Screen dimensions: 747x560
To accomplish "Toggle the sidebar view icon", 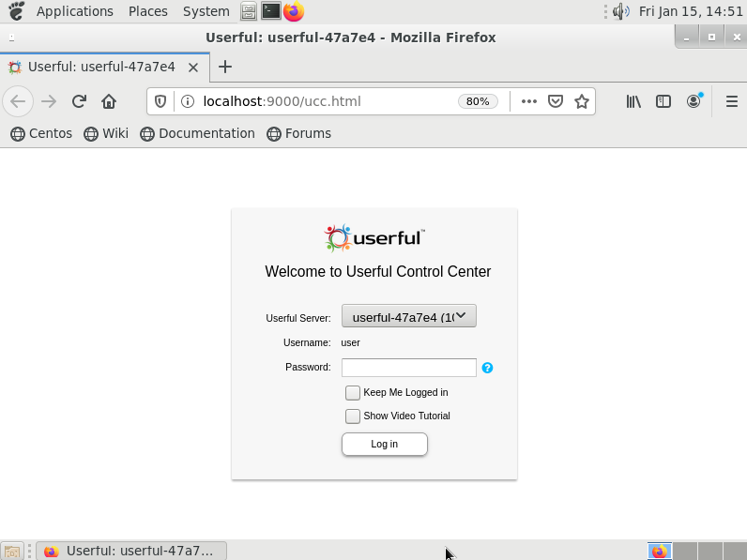I will click(663, 101).
